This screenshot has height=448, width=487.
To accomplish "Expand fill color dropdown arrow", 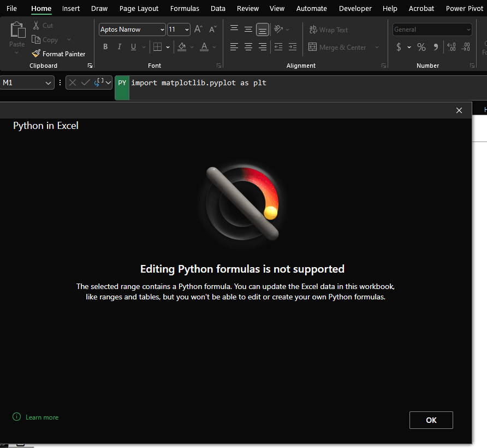I will click(192, 47).
